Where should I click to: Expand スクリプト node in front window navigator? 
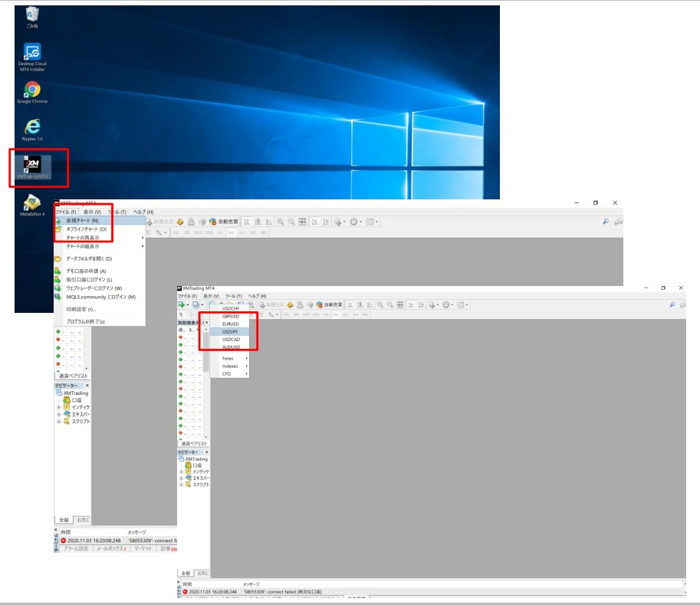181,485
